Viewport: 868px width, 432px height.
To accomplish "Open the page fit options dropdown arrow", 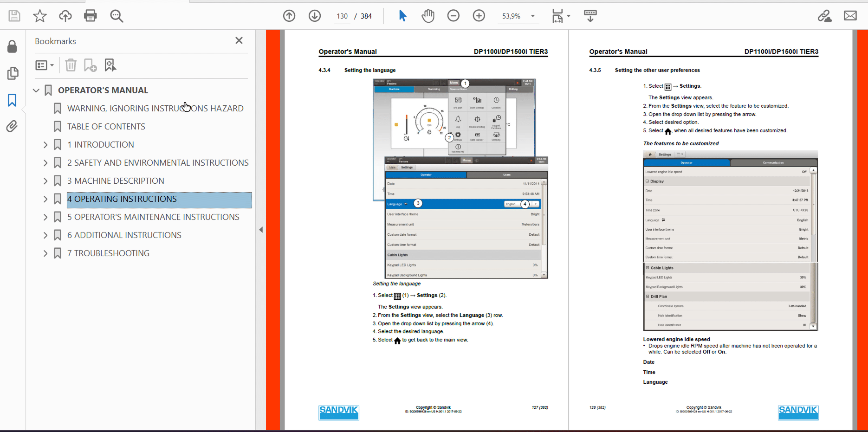I will click(569, 16).
